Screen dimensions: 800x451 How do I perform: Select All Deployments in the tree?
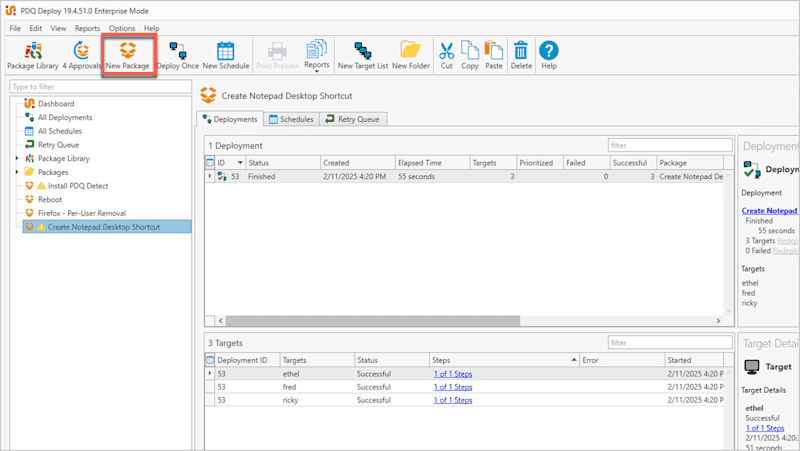coord(65,117)
